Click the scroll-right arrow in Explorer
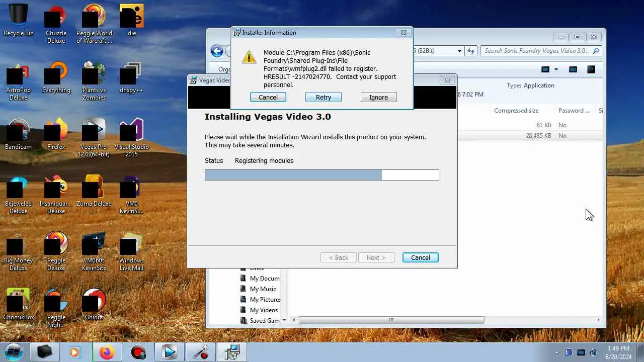 [x=598, y=320]
